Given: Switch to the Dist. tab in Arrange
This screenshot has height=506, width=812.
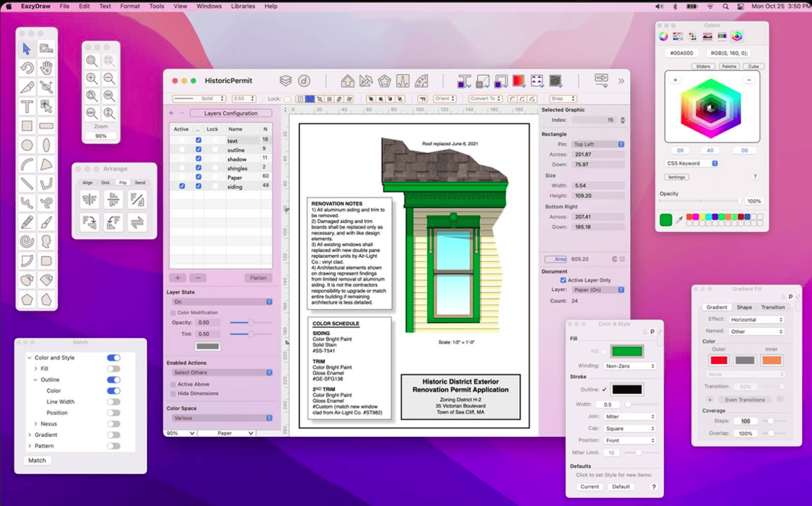Looking at the screenshot, I should (106, 183).
